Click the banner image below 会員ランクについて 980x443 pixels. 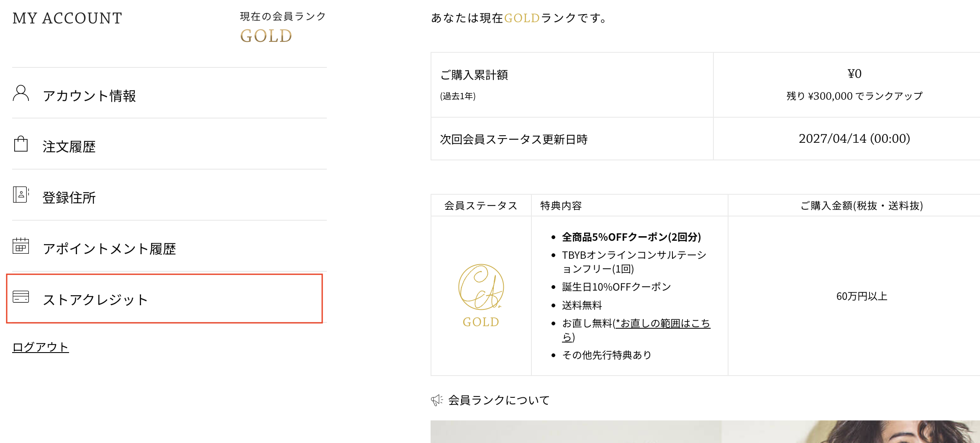[705, 432]
